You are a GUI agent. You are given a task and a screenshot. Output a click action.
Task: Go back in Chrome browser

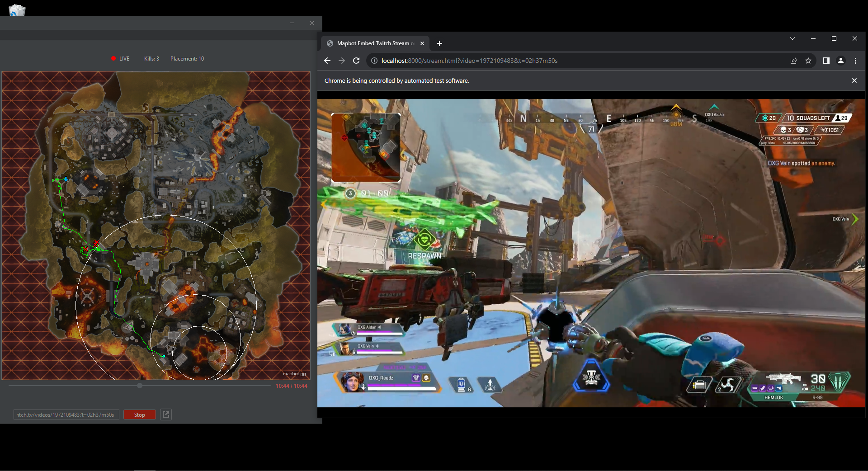pos(327,61)
